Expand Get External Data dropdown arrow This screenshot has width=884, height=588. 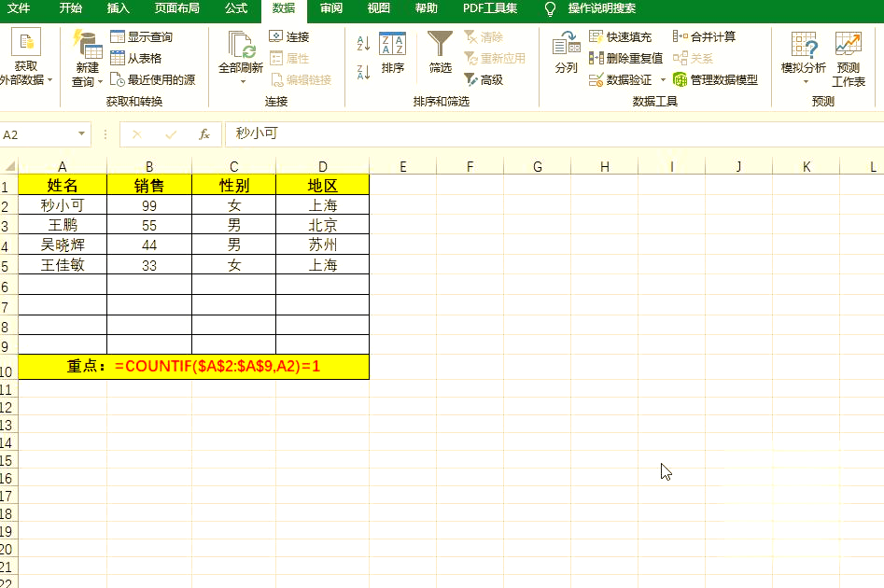50,80
